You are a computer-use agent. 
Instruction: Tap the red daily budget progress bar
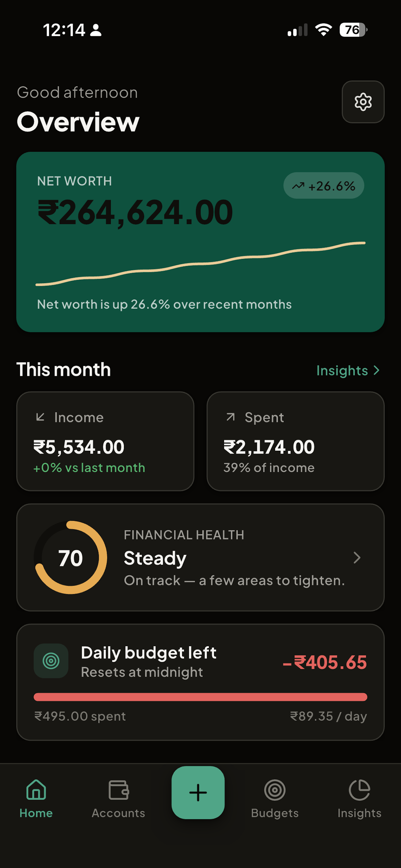[x=200, y=697]
